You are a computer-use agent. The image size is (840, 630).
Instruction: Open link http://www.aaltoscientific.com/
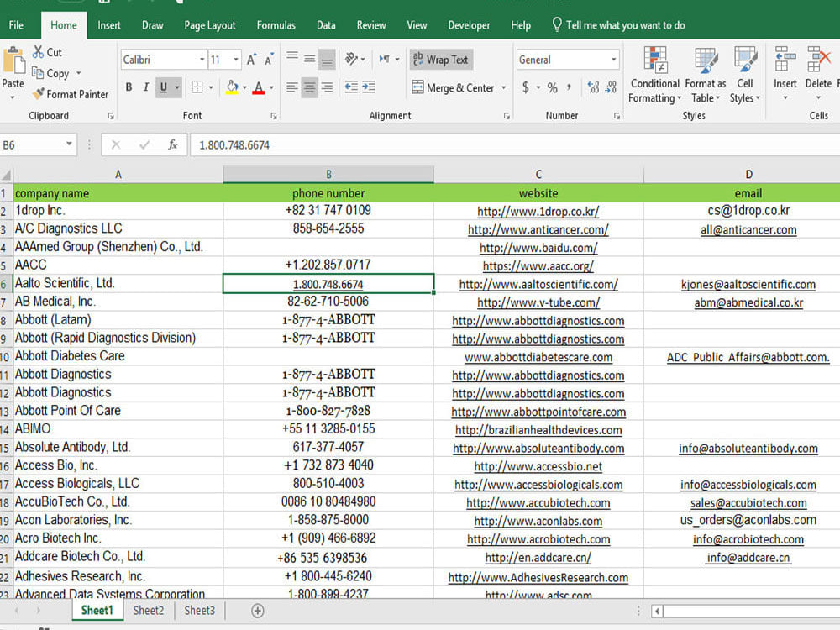[538, 284]
